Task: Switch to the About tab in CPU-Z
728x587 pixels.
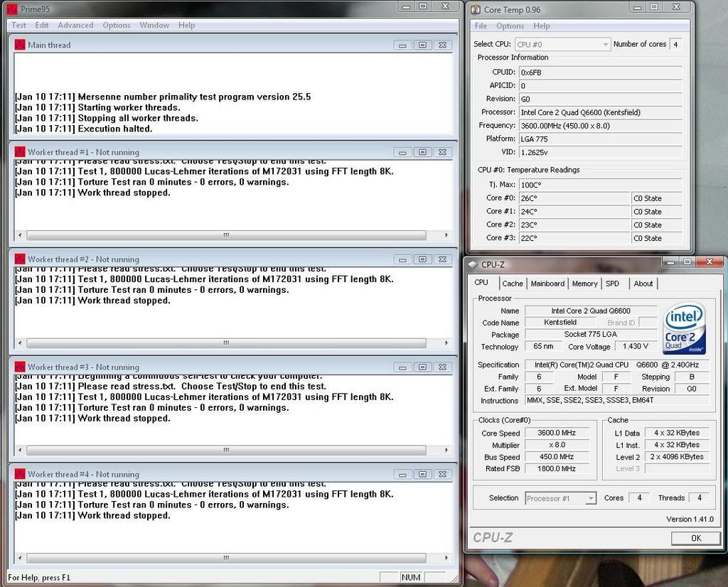Action: [643, 284]
